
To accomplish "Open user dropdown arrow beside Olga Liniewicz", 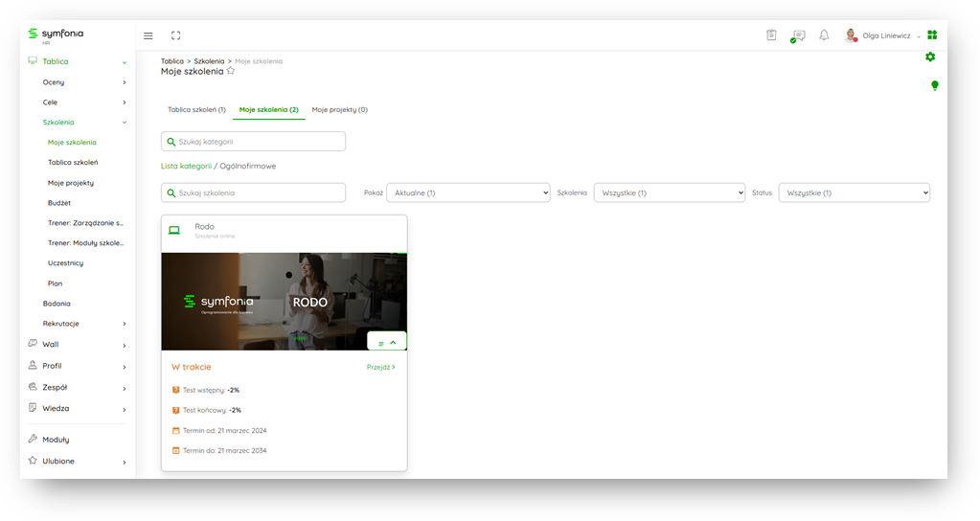I will (918, 36).
